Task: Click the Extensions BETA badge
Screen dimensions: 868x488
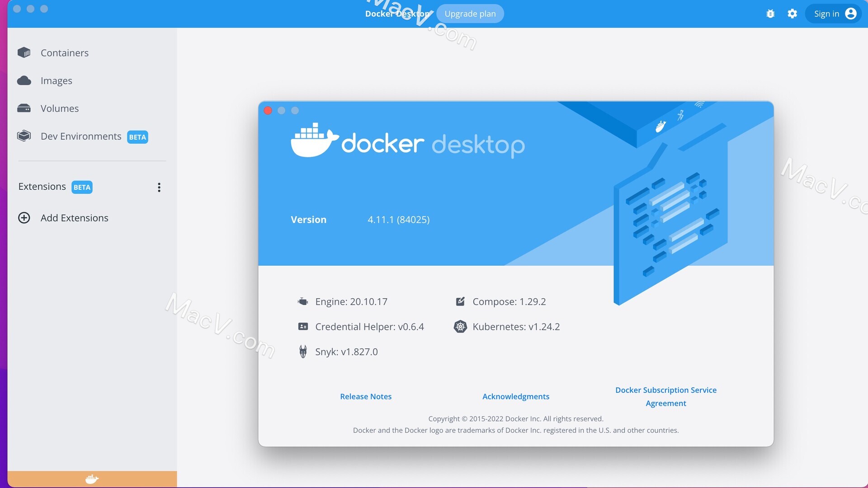Action: pos(82,187)
